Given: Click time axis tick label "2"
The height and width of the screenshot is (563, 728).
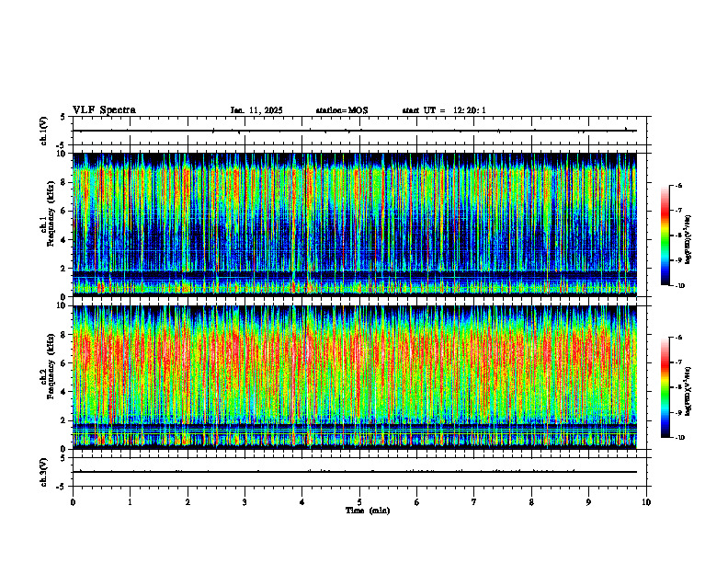Looking at the screenshot, I should (188, 502).
